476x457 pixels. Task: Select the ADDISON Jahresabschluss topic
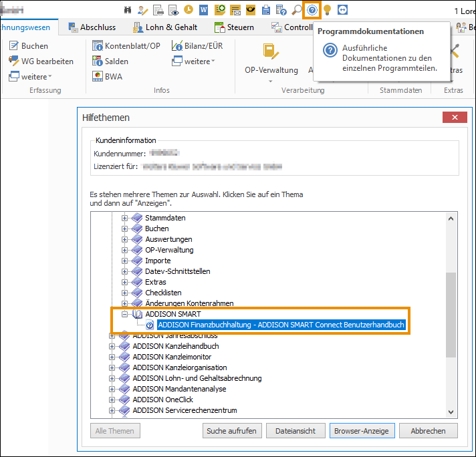tap(175, 336)
